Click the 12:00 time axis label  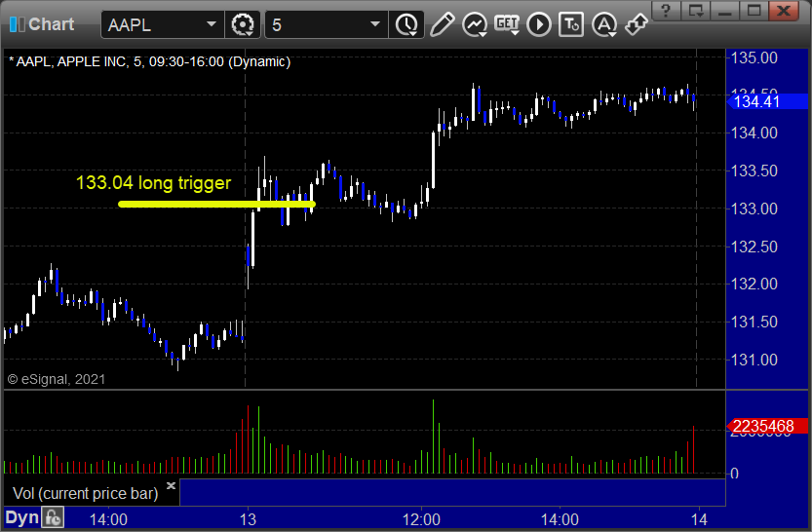pyautogui.click(x=421, y=519)
